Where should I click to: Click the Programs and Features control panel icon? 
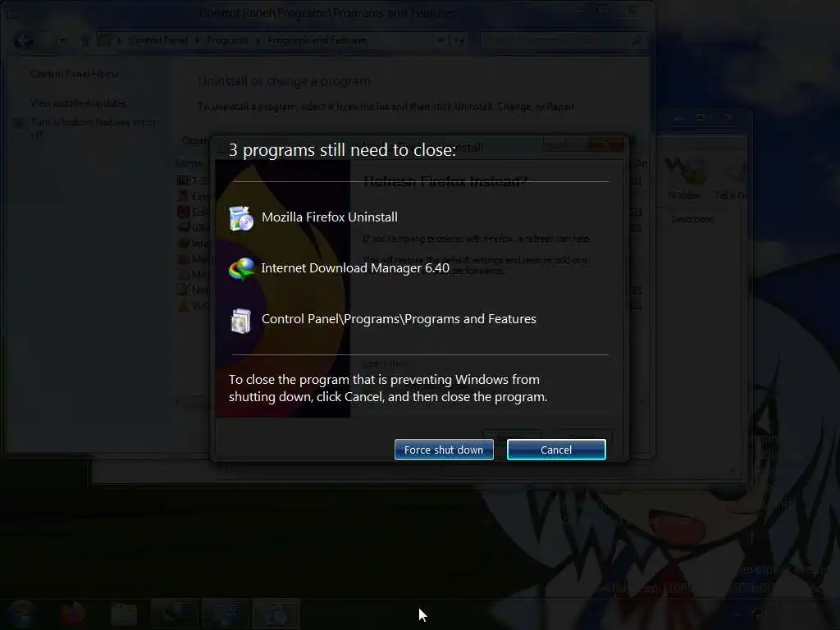[x=240, y=321]
